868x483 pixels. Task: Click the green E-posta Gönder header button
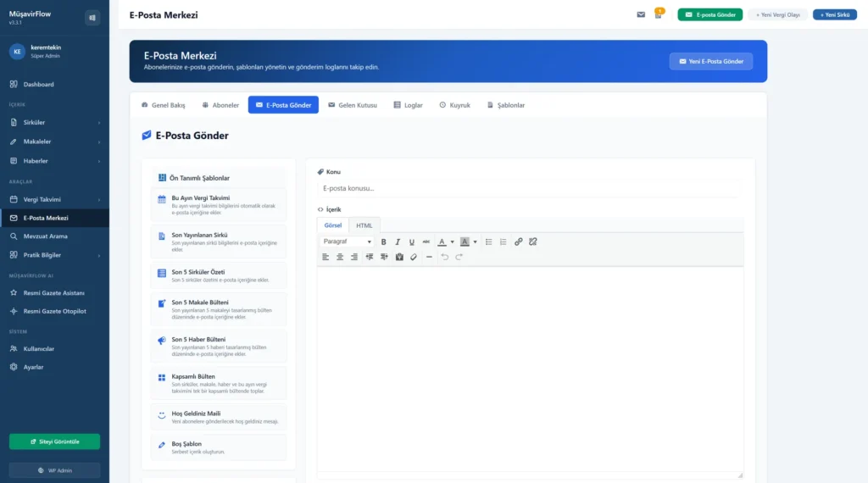pyautogui.click(x=710, y=15)
